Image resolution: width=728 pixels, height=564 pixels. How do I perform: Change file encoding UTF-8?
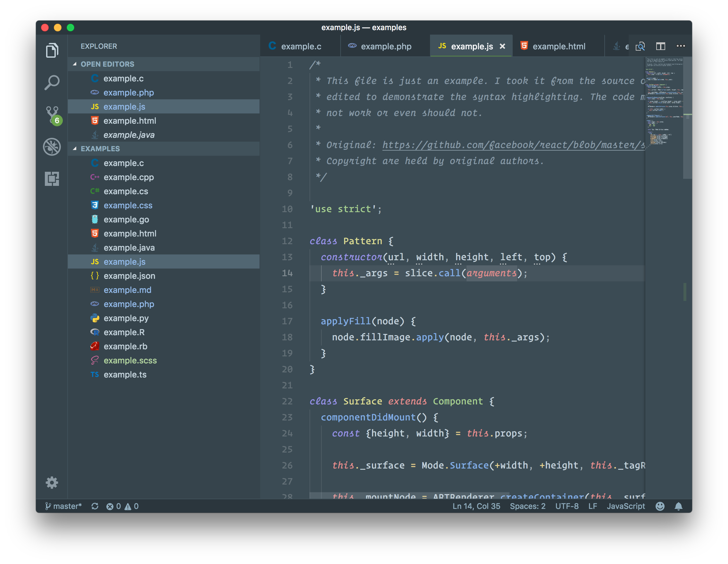tap(567, 506)
